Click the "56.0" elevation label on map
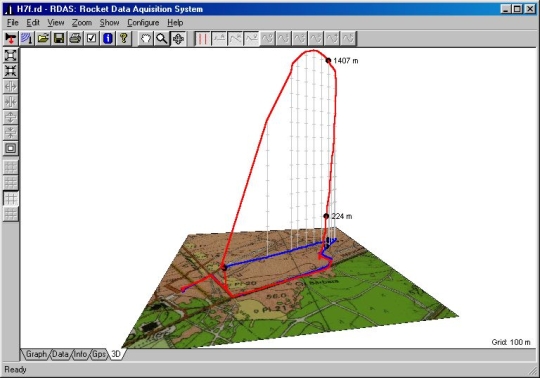This screenshot has height=378, width=540. [x=277, y=296]
